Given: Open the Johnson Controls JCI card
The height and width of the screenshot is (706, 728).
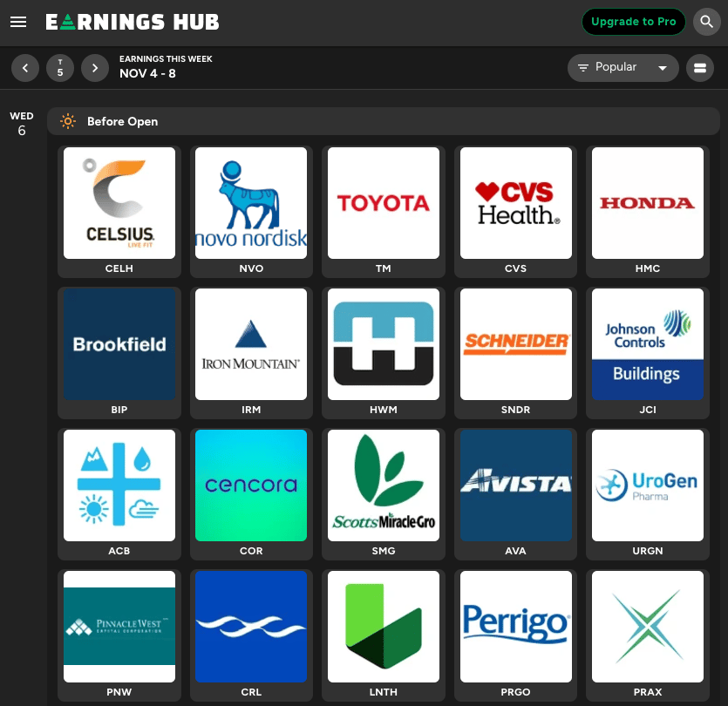Looking at the screenshot, I should 648,353.
